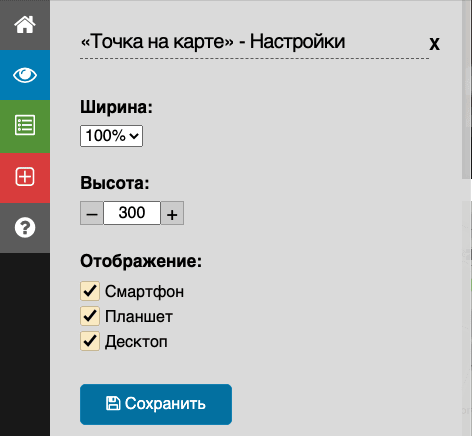Close the Настройки panel with the x
This screenshot has height=436, width=472.
[x=434, y=44]
